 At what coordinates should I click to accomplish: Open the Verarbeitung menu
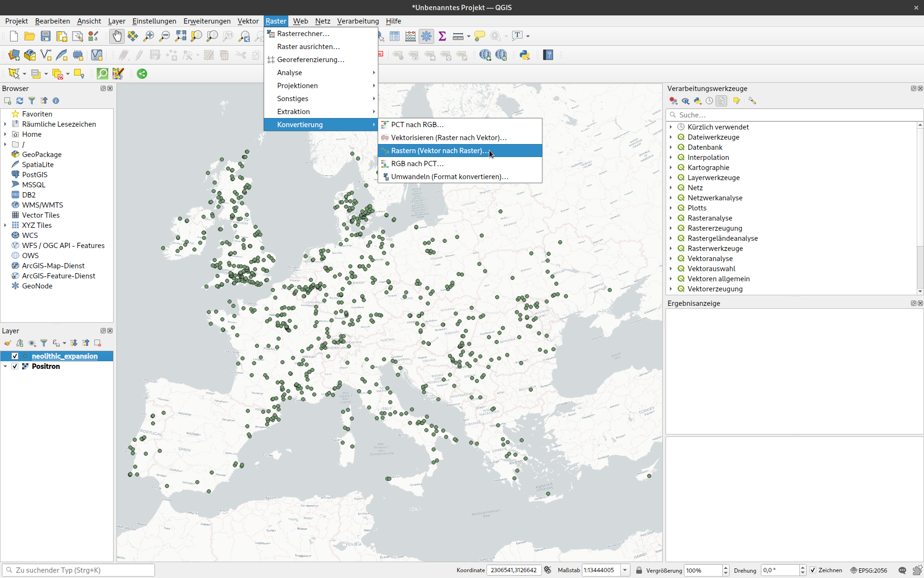tap(358, 21)
